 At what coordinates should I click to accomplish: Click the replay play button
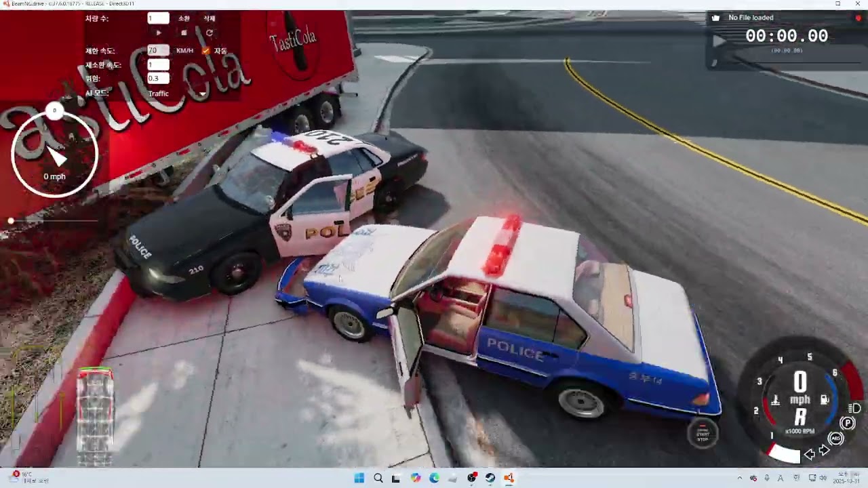719,41
